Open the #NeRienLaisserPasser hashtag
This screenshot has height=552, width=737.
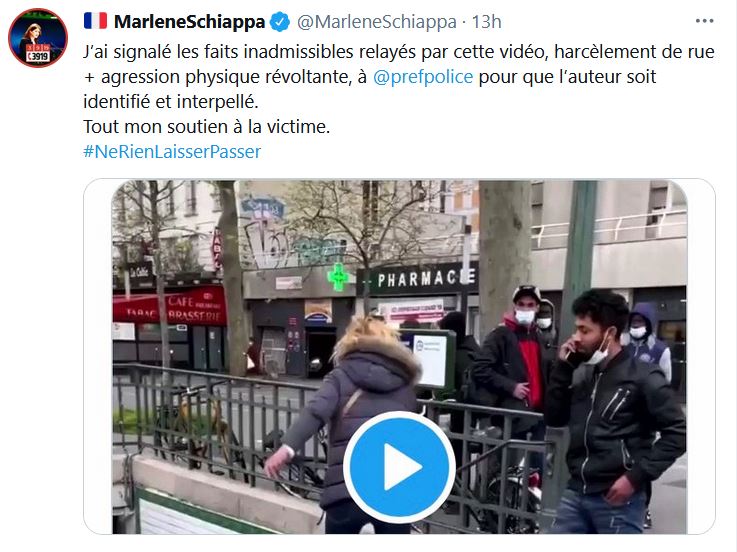(172, 151)
